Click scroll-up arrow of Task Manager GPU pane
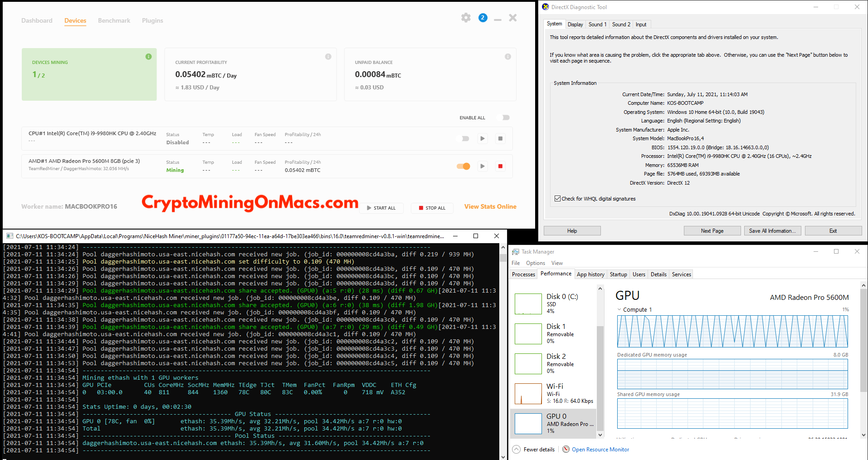868x460 pixels. tap(863, 285)
